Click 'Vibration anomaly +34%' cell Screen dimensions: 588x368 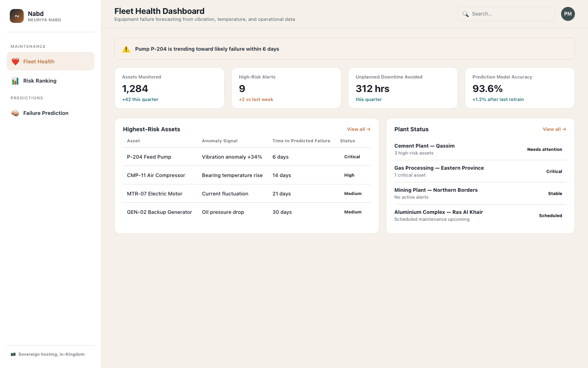[232, 157]
